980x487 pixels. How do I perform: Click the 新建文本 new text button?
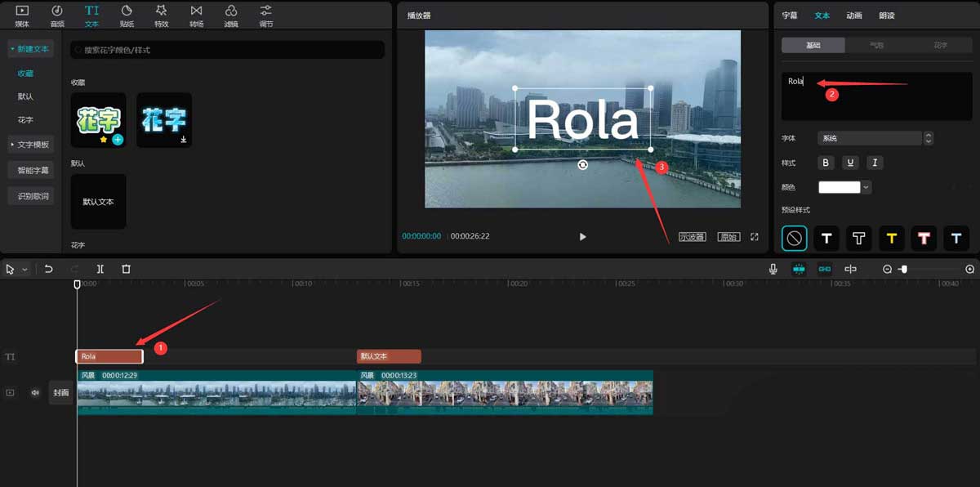click(30, 48)
